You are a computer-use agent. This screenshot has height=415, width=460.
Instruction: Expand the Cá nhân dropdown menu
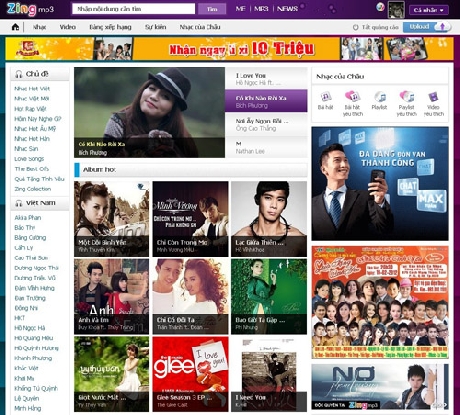[429, 10]
